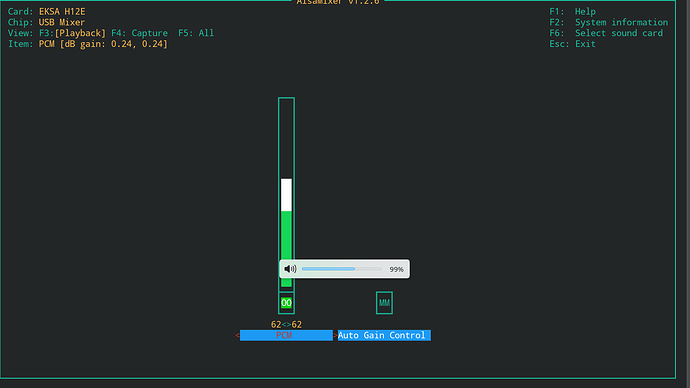Click the Esc Exit entry
The width and height of the screenshot is (690, 388).
click(x=572, y=44)
